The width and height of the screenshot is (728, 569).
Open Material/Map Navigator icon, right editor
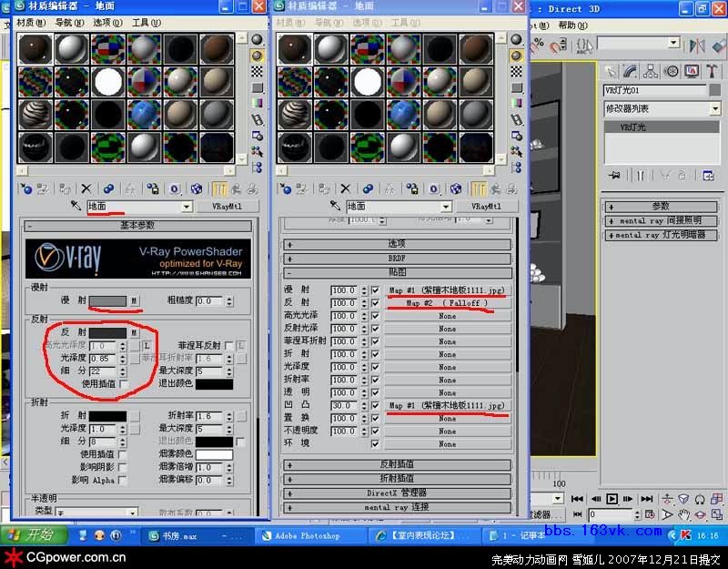click(x=517, y=168)
